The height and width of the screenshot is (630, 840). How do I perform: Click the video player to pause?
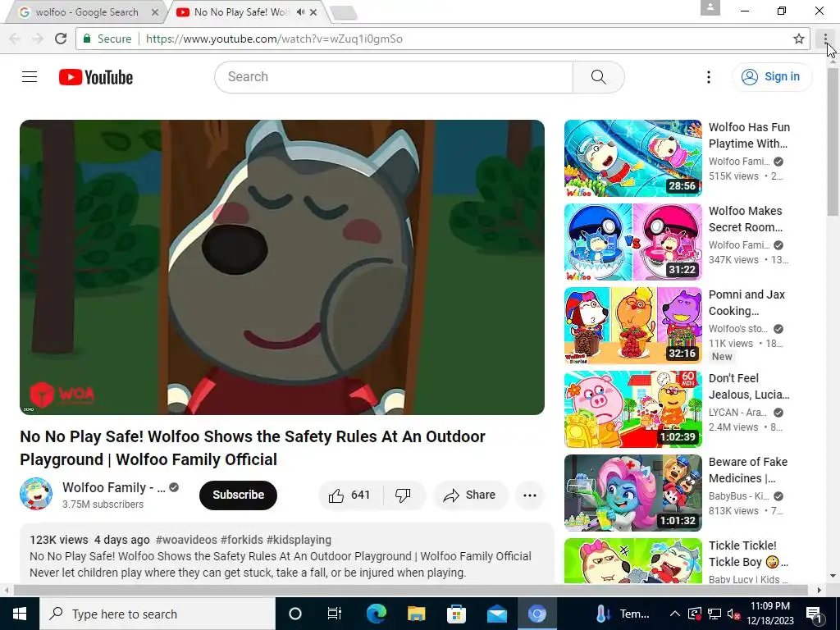(282, 267)
